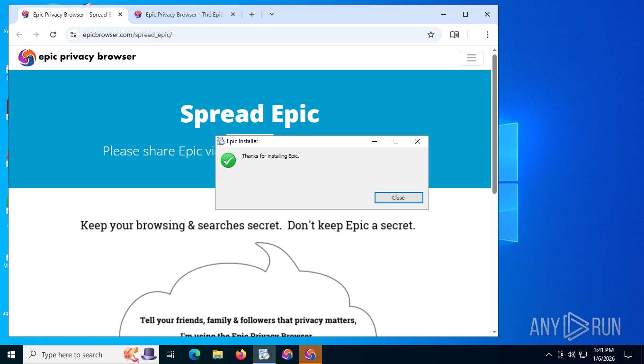This screenshot has width=644, height=364.
Task: Go back to the previous page
Action: [19, 35]
